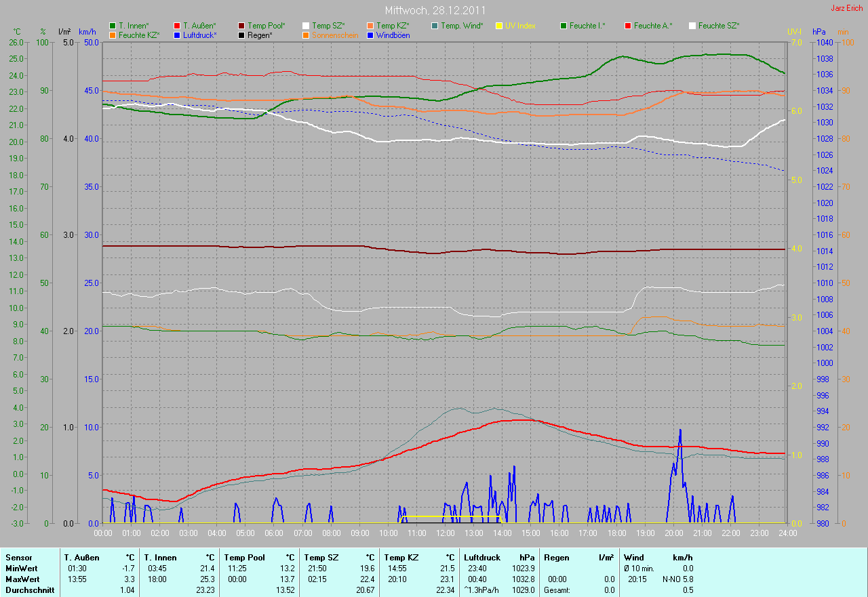Image resolution: width=868 pixels, height=597 pixels.
Task: Click the Feuchte SZ legend label
Action: [719, 26]
